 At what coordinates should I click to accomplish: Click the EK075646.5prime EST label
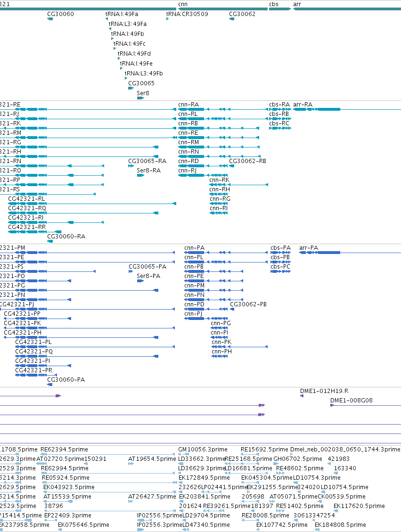pyautogui.click(x=83, y=524)
